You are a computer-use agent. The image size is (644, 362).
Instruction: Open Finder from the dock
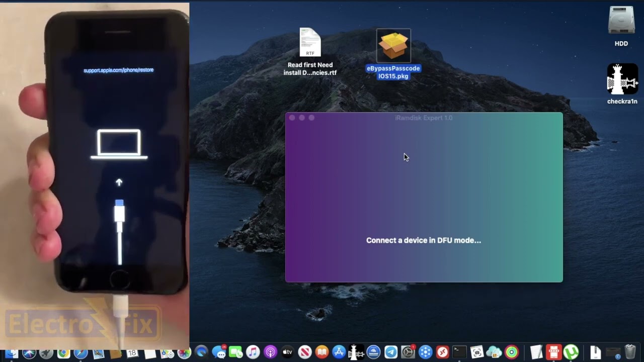pos(12,353)
